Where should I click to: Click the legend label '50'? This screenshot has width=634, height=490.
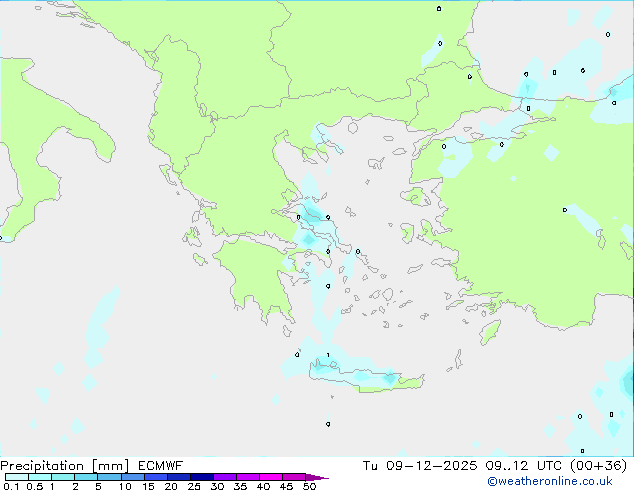pos(310,486)
